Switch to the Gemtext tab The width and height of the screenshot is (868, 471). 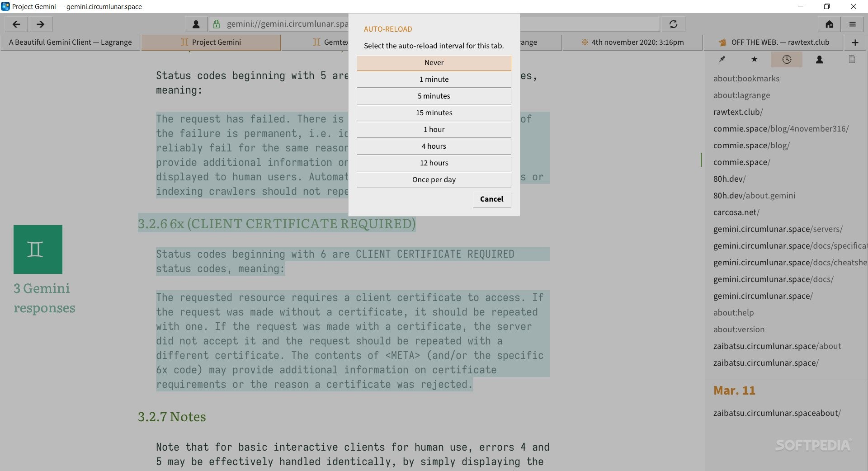(316, 42)
